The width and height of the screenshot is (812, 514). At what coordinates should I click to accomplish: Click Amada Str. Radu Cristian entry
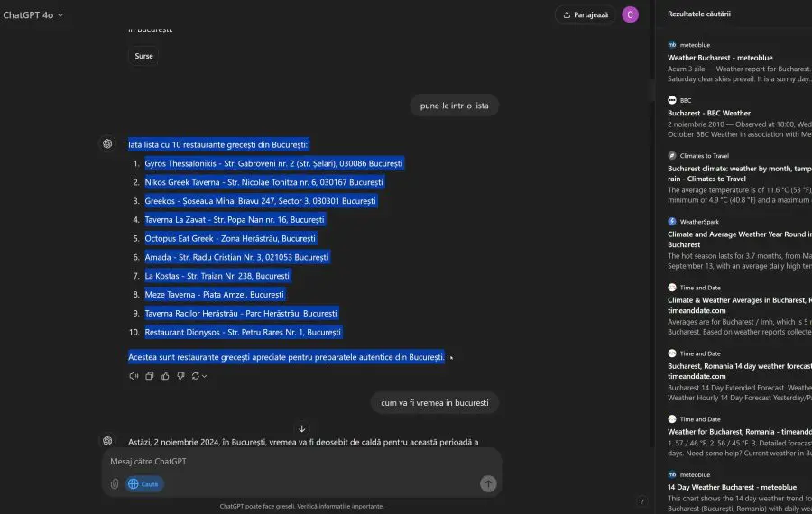236,257
